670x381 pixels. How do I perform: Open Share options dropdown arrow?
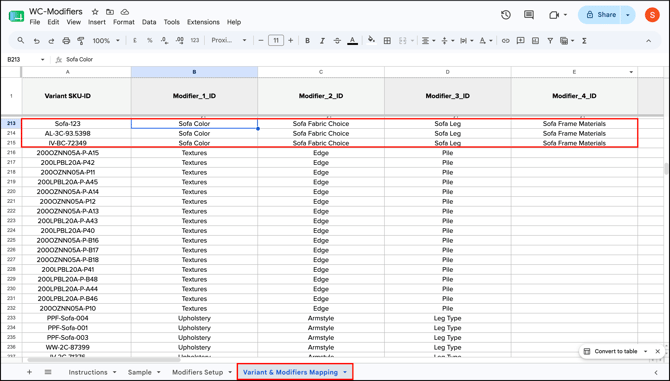click(628, 15)
